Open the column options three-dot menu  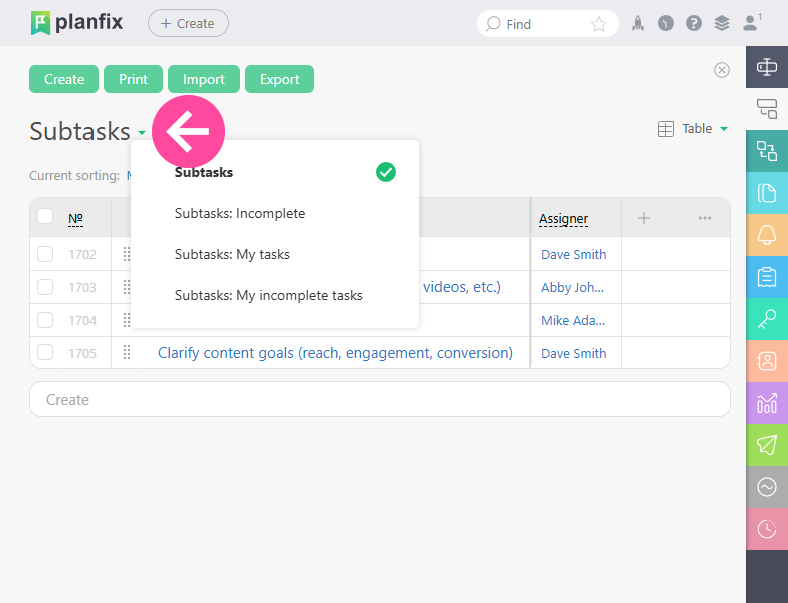click(705, 218)
